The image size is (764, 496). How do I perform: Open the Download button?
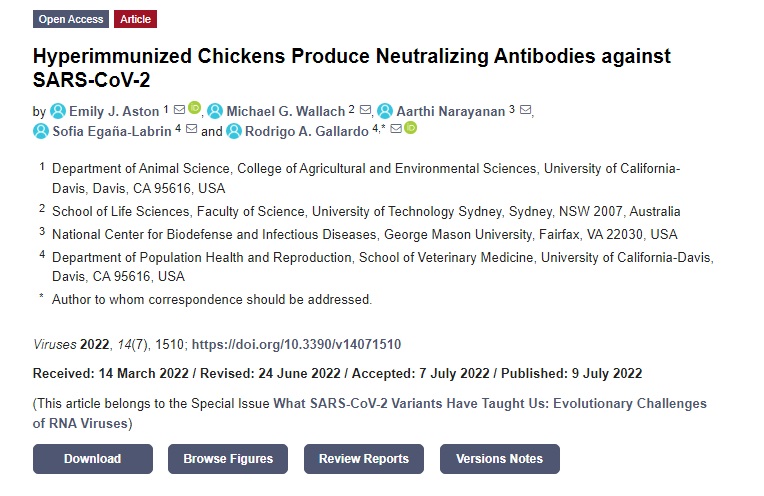(x=93, y=459)
